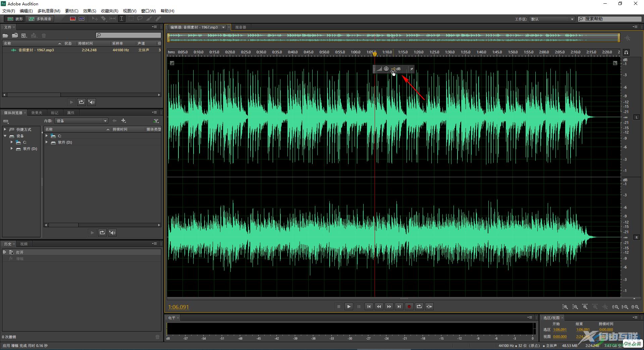Image resolution: width=644 pixels, height=350 pixels.
Task: Toggle the right channel R button
Action: tap(637, 237)
